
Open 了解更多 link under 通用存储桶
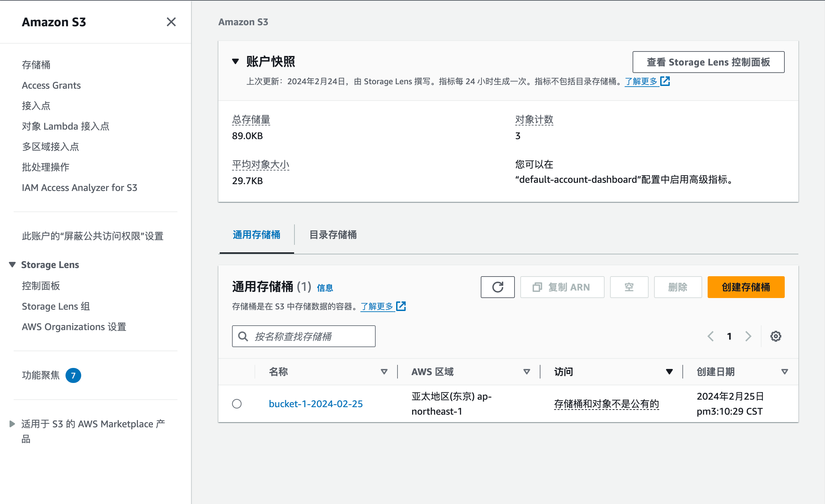[x=383, y=306]
